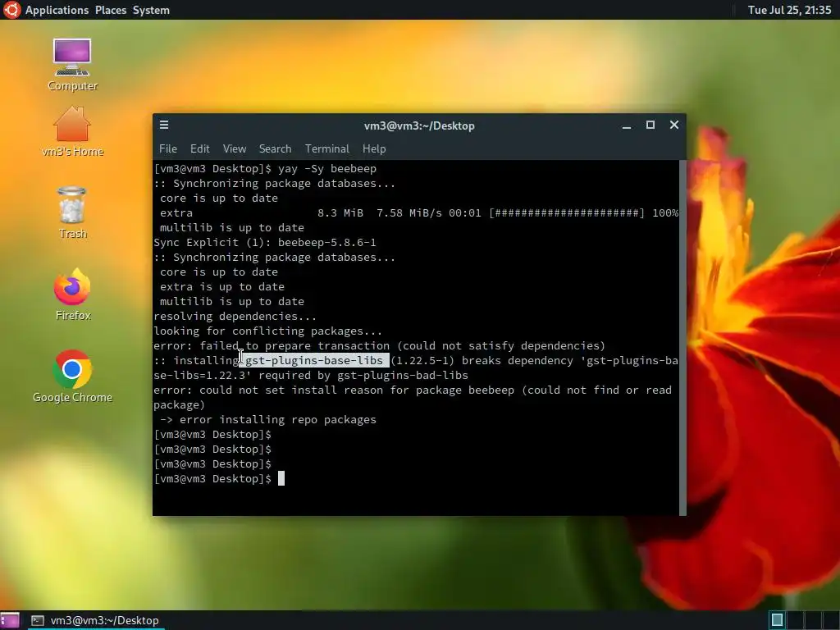Open the Search menu in terminal
The width and height of the screenshot is (840, 630).
(x=276, y=149)
